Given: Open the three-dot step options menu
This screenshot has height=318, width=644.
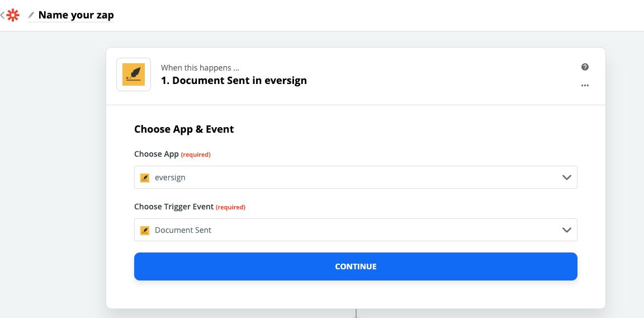Looking at the screenshot, I should (x=585, y=86).
